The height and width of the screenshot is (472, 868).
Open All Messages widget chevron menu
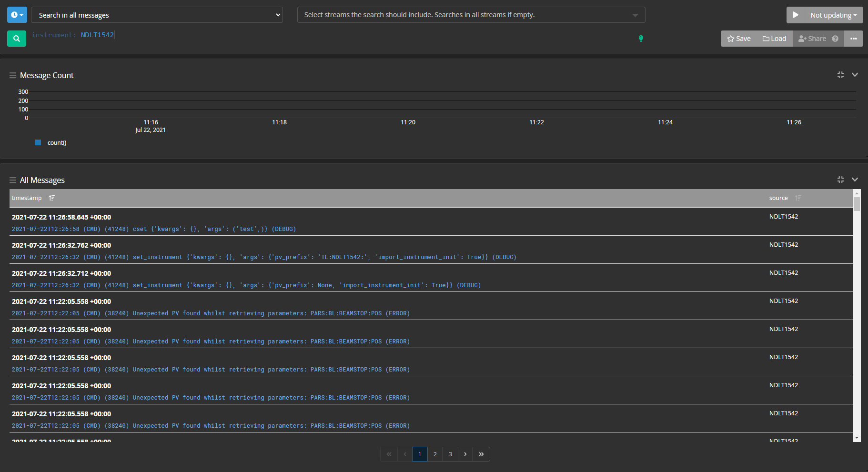(855, 180)
